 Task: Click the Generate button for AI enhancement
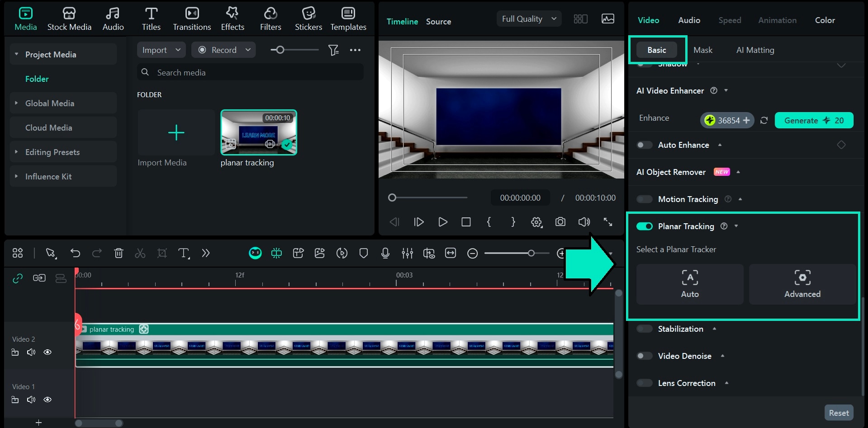pos(813,120)
